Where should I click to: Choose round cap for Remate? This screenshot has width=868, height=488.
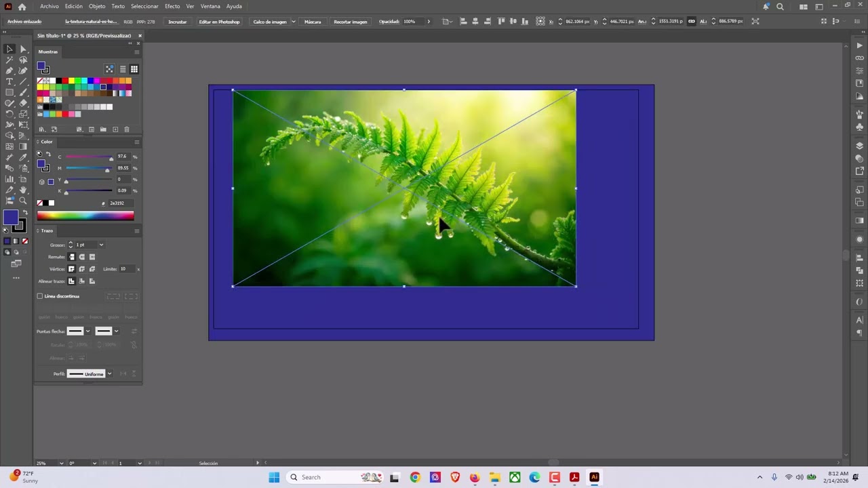81,257
